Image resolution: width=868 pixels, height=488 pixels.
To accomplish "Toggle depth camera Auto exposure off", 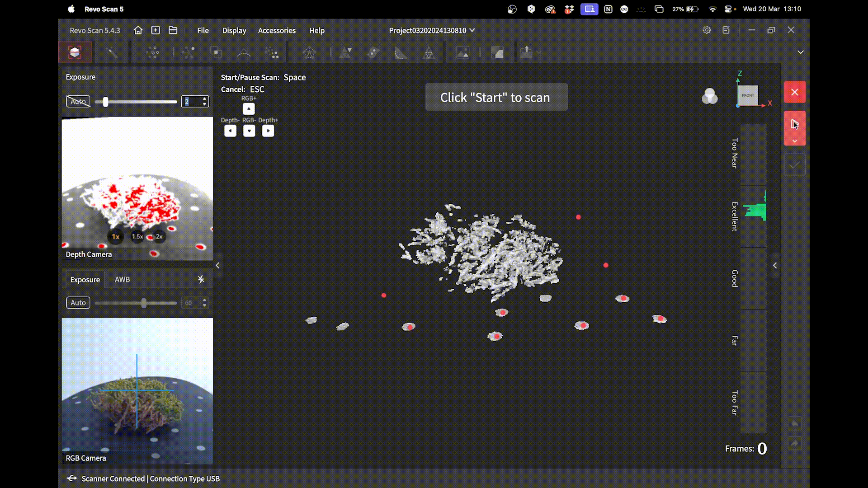I will coord(78,102).
